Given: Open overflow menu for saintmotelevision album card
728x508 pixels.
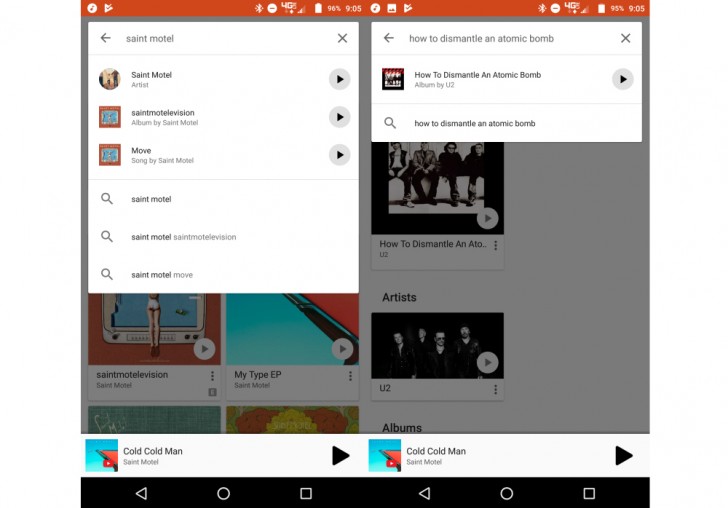Looking at the screenshot, I should 212,376.
